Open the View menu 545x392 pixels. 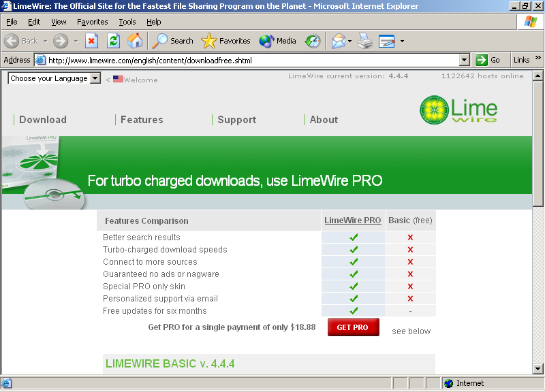[59, 22]
